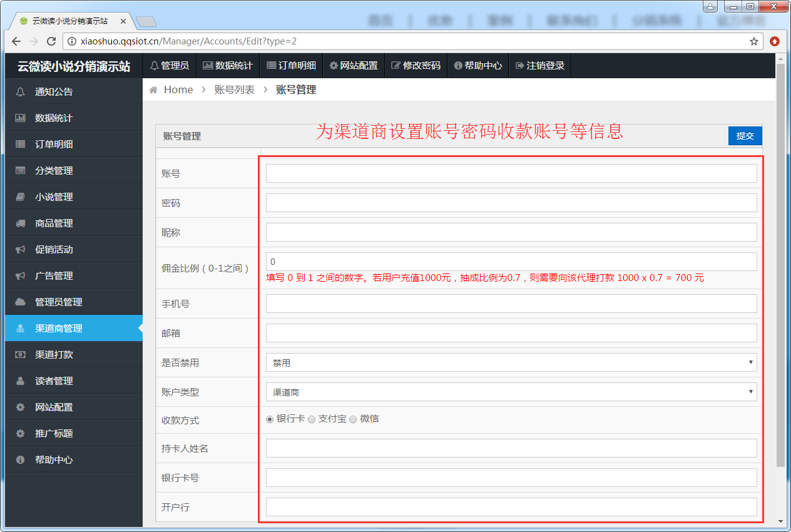Click the cloud icon beside 管理员管理
Viewport: 791px width, 532px height.
[21, 302]
